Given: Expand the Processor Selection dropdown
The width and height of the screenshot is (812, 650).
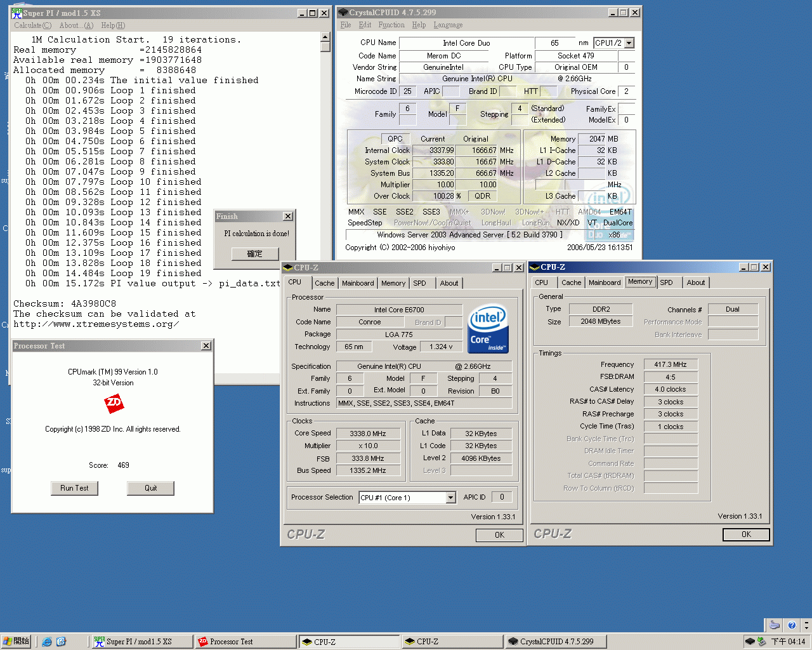Looking at the screenshot, I should (450, 498).
